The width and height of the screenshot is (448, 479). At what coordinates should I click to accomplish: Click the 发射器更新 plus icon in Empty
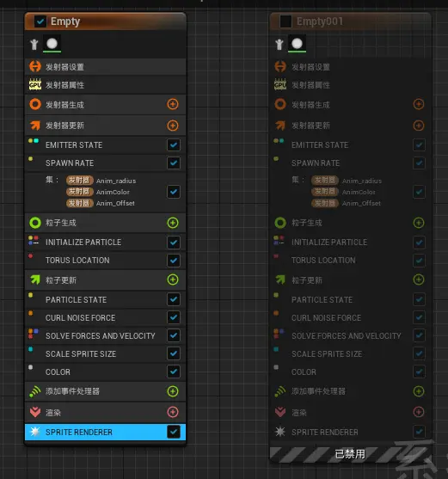(173, 126)
